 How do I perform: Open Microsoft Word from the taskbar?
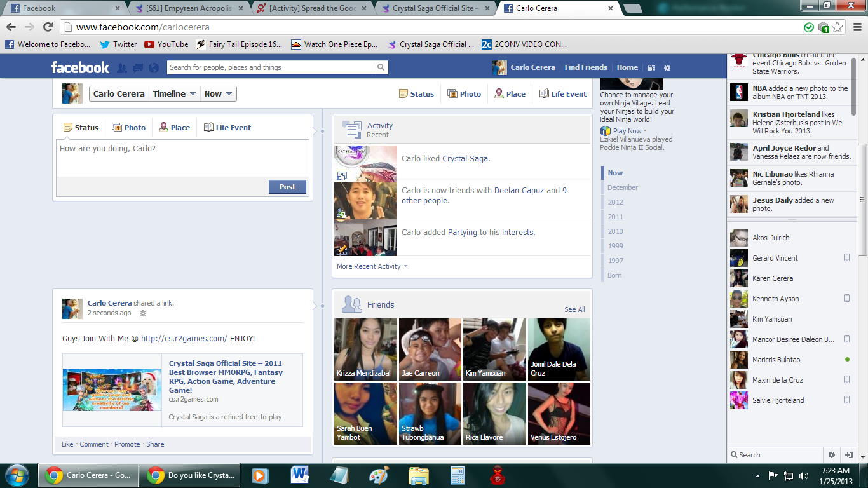pos(299,475)
